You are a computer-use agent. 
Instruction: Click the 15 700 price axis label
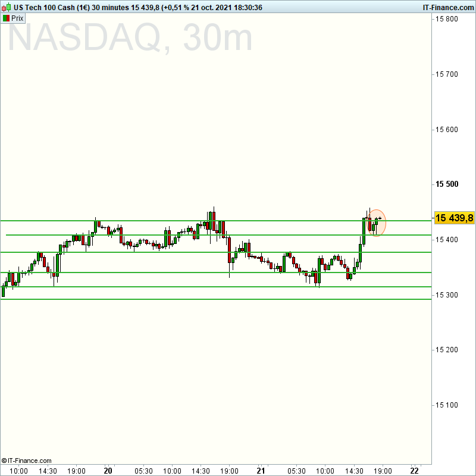[447, 74]
